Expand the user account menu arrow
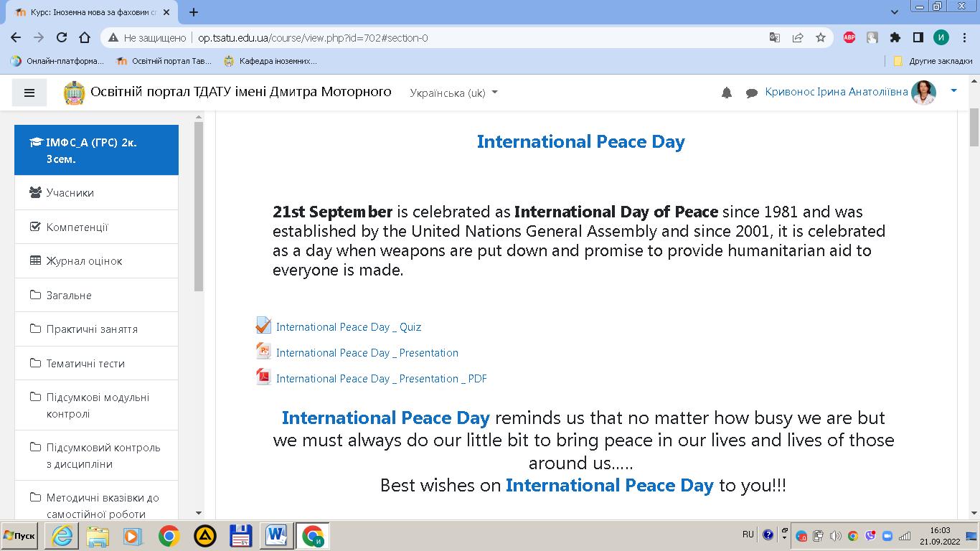Screen dimensions: 980x551 [x=953, y=91]
